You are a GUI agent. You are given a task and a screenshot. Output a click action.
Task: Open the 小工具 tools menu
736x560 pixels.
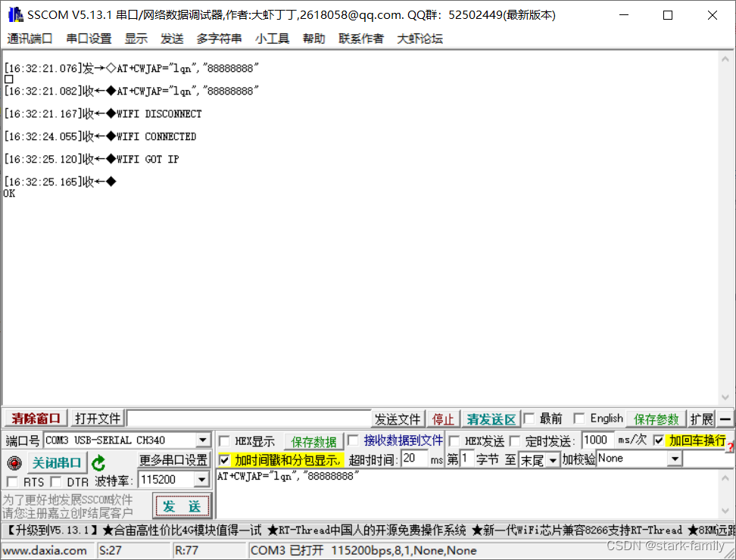click(273, 39)
